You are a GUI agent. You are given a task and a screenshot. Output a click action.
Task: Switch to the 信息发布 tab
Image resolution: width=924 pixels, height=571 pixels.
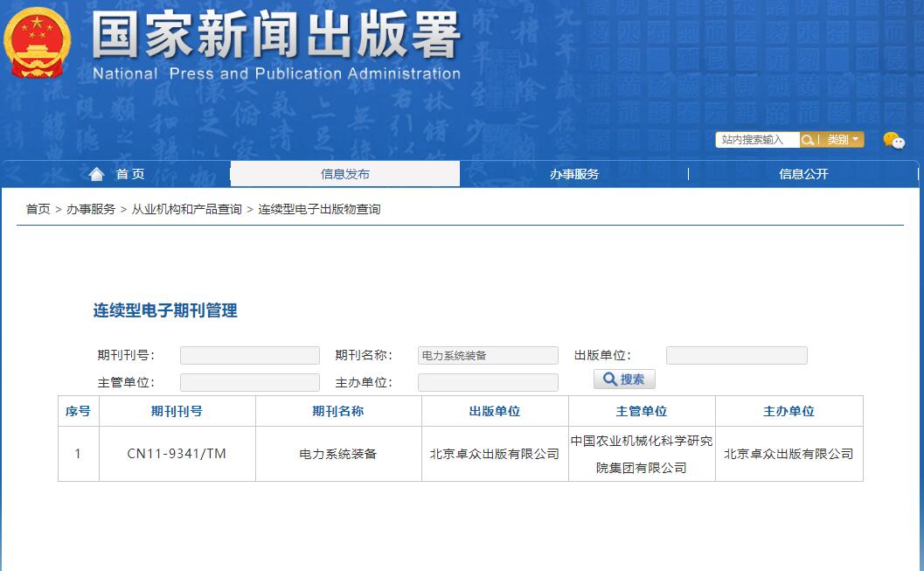pos(345,174)
